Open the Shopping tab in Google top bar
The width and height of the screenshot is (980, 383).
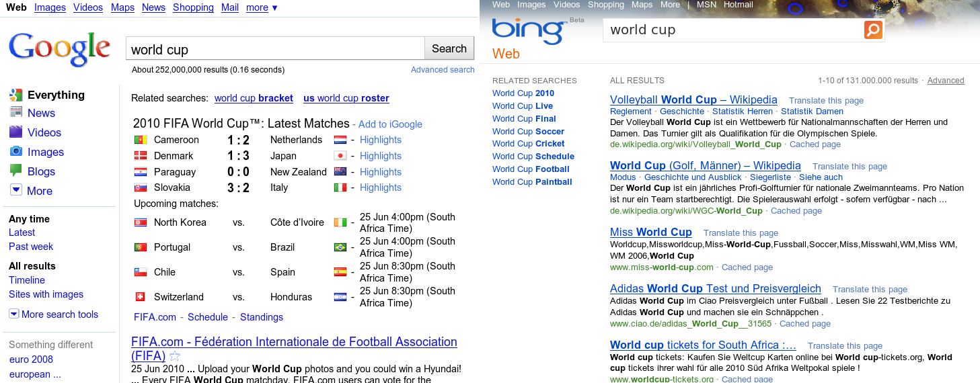tap(193, 7)
